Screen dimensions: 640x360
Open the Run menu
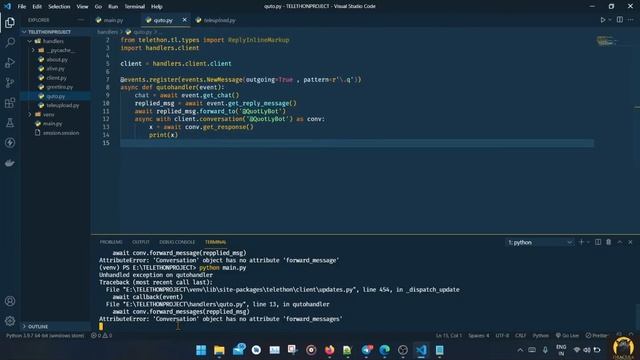[113, 7]
